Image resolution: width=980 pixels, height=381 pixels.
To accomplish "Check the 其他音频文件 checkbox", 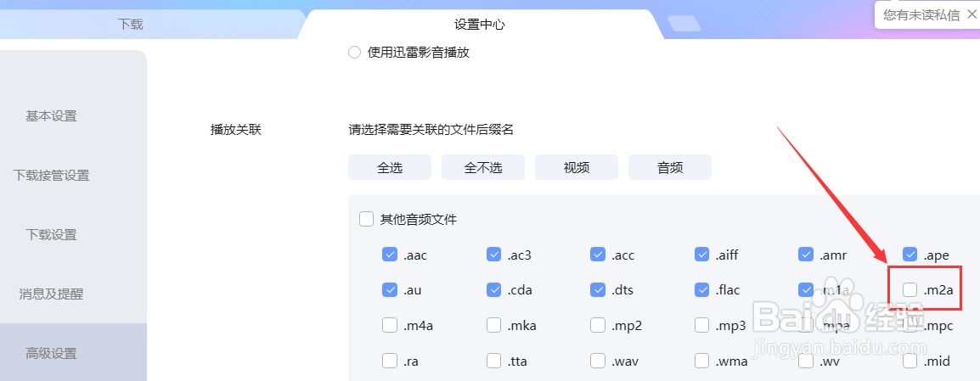I will tap(366, 219).
